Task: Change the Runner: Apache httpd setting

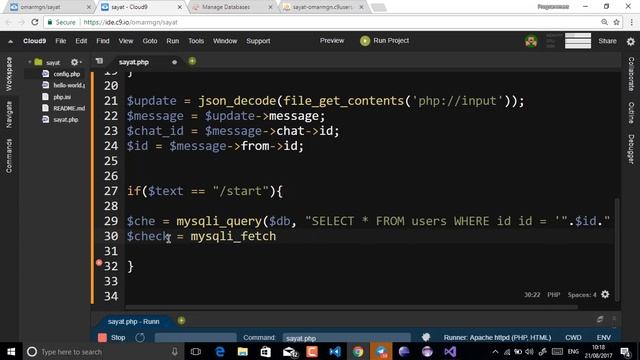Action: coord(497,338)
